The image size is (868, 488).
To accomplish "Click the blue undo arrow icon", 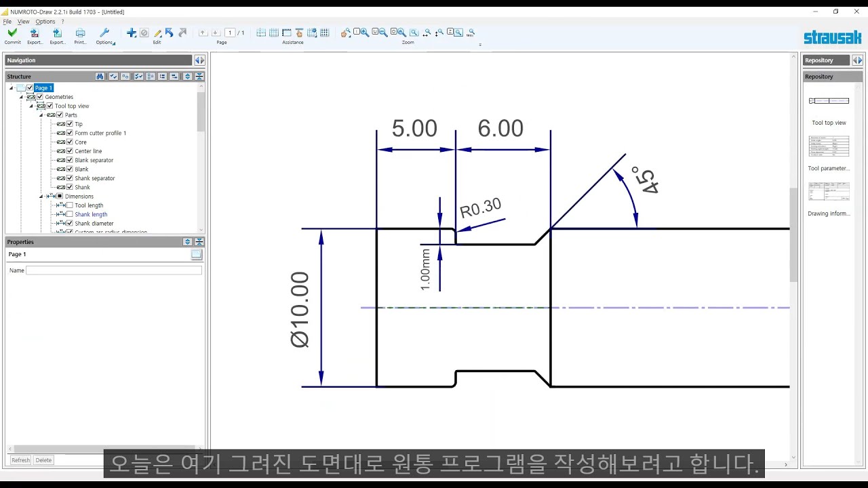I will (x=170, y=33).
